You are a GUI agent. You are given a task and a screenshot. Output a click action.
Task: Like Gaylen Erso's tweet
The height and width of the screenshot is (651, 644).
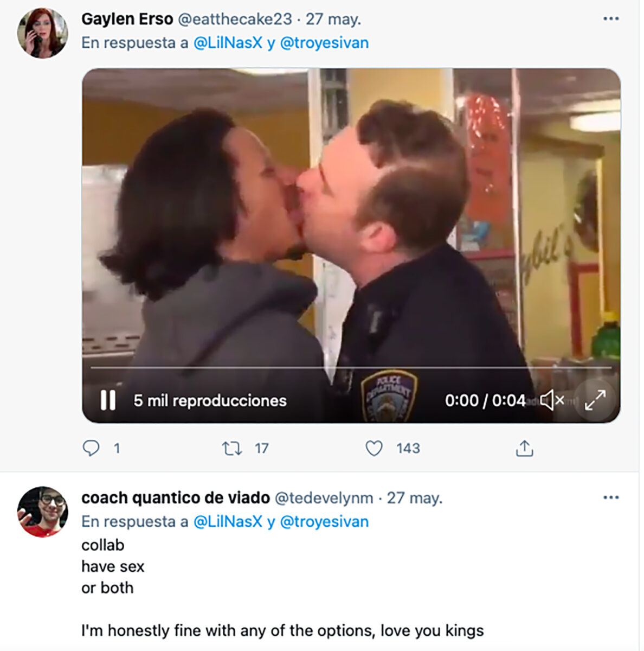click(x=373, y=448)
